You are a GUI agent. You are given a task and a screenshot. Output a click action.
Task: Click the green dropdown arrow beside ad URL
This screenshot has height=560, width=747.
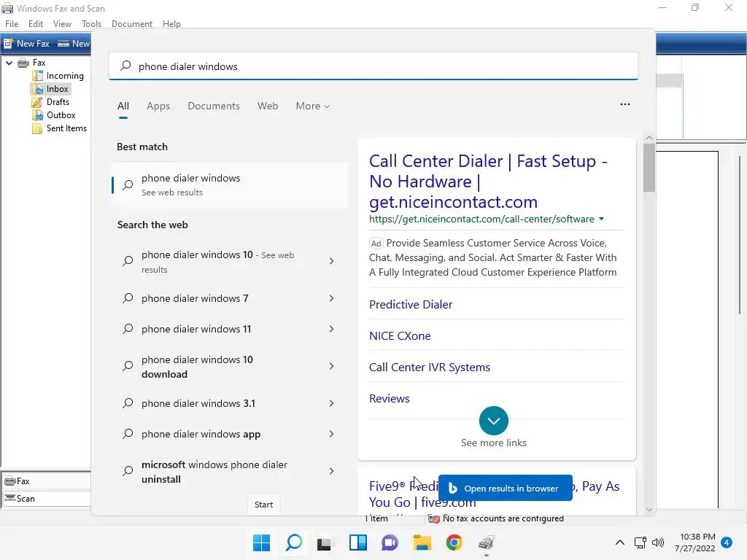tap(602, 219)
